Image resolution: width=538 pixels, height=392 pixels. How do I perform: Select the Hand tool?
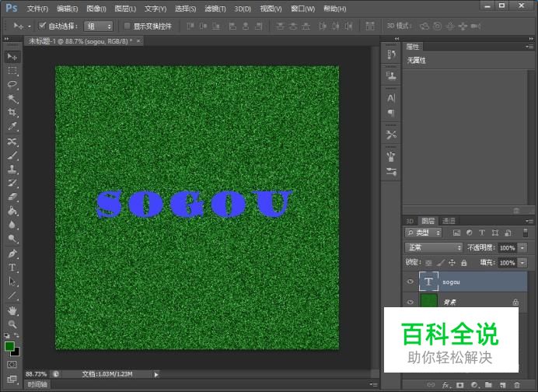coord(12,310)
